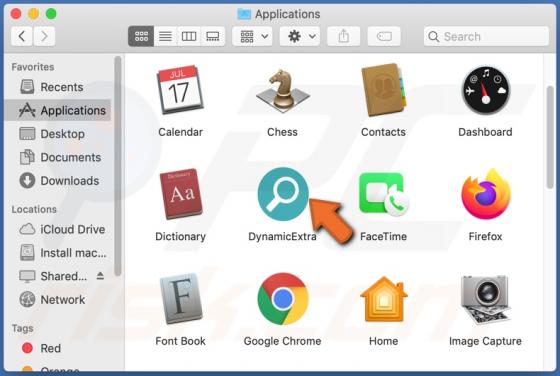
Task: Select the Contacts app icon
Action: pyautogui.click(x=383, y=89)
